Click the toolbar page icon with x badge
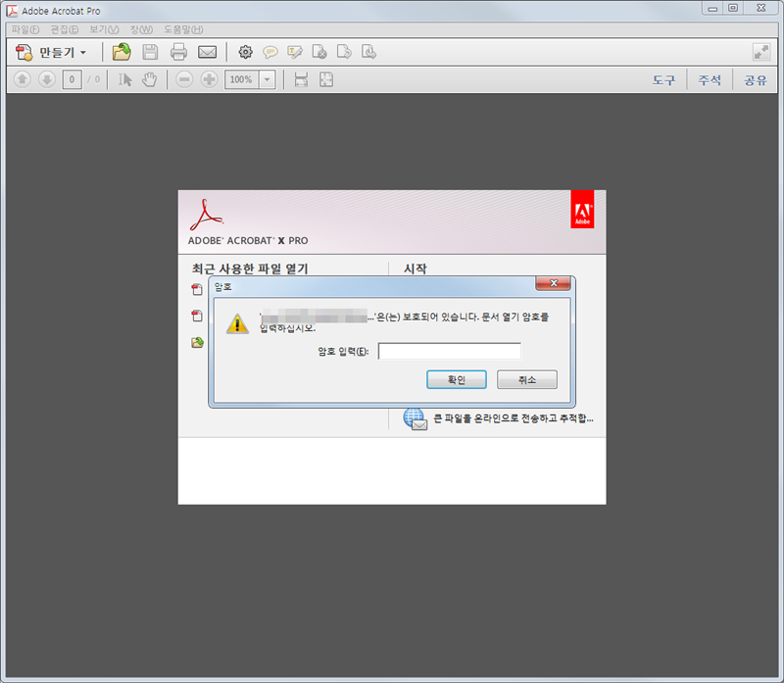The width and height of the screenshot is (784, 683). pos(319,52)
